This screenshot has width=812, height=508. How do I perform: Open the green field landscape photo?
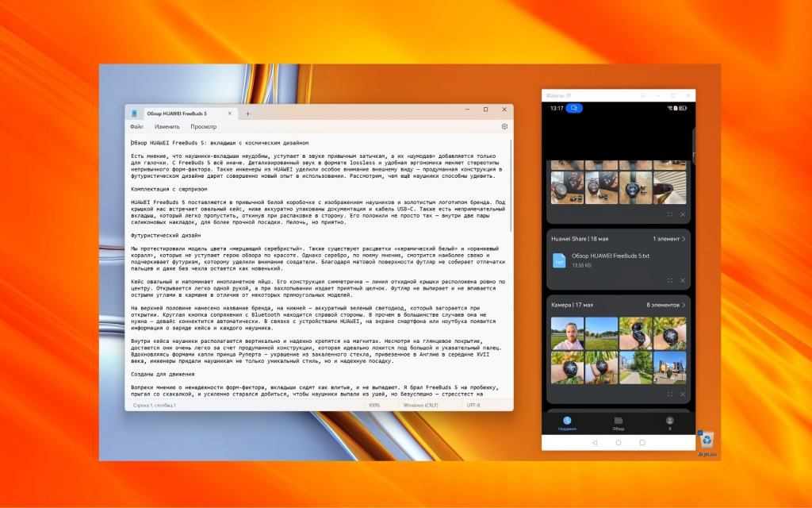pos(601,333)
